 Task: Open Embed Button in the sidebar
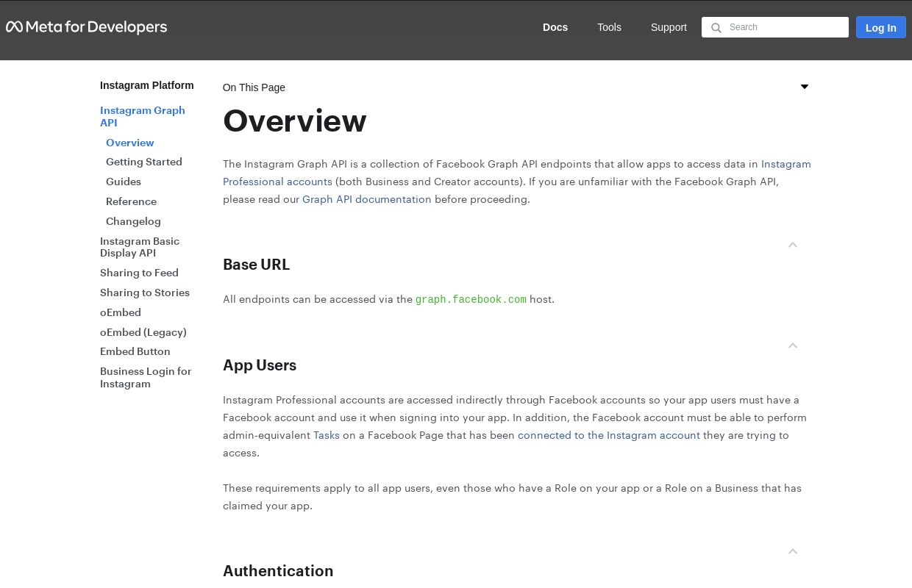click(x=135, y=351)
